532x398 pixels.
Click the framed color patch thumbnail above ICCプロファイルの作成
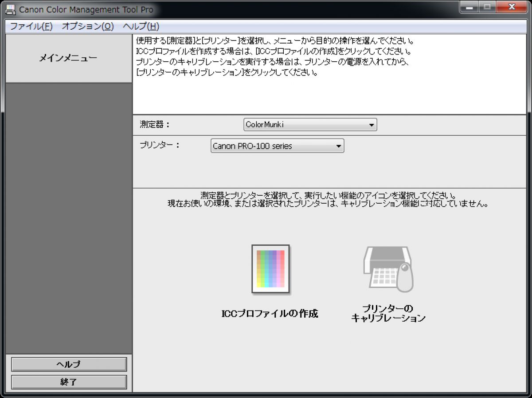(x=270, y=268)
